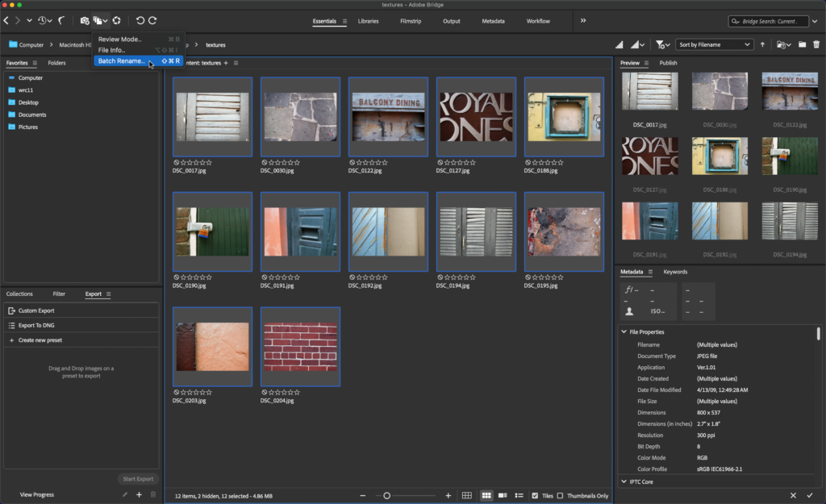826x504 pixels.
Task: Enable the Thumbnails Only checkbox
Action: 560,495
